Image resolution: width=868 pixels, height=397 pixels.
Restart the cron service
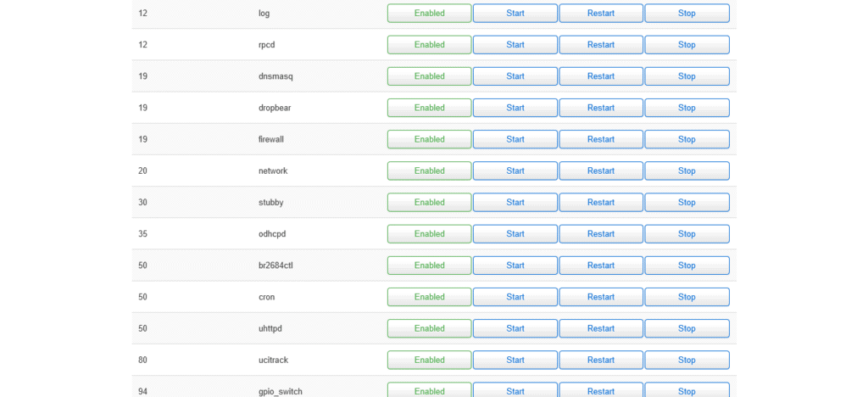[x=601, y=298]
